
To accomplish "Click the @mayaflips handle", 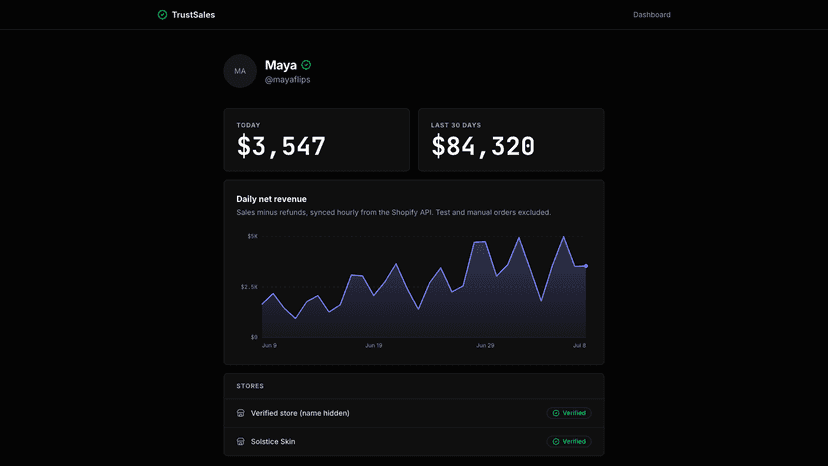I will [287, 80].
